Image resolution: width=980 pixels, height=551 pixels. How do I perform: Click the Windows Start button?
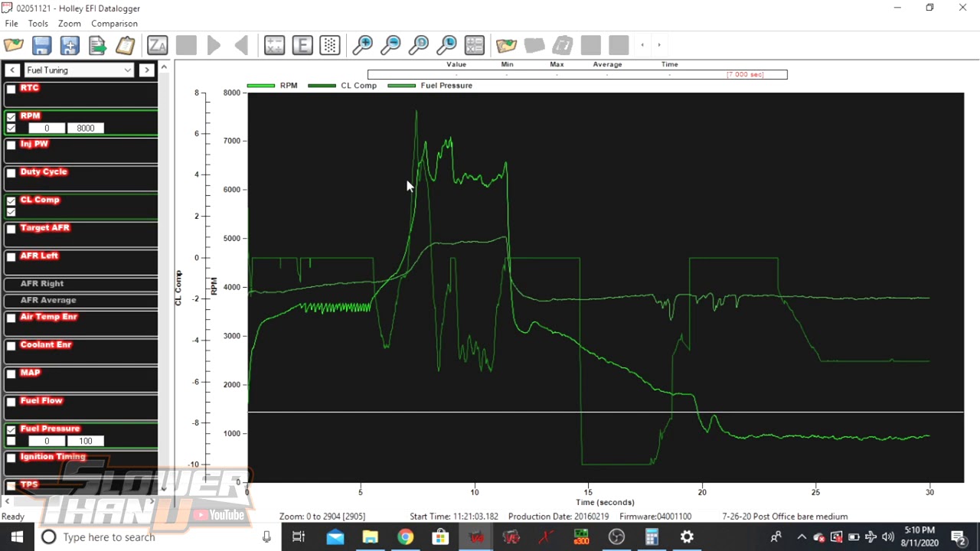coord(18,537)
